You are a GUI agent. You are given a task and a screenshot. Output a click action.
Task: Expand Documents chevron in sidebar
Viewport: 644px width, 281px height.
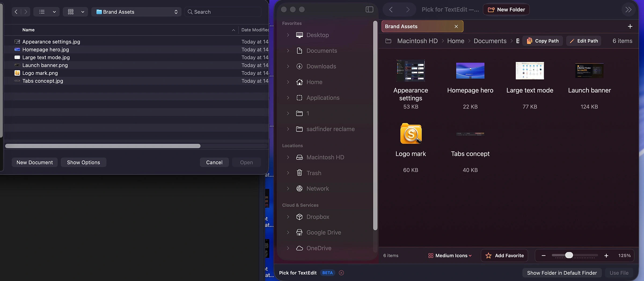click(288, 51)
